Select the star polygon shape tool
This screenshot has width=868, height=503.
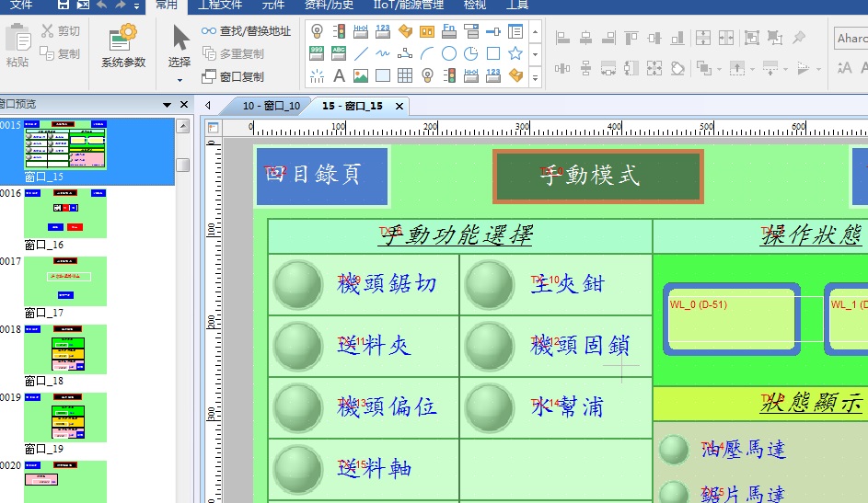tap(515, 53)
